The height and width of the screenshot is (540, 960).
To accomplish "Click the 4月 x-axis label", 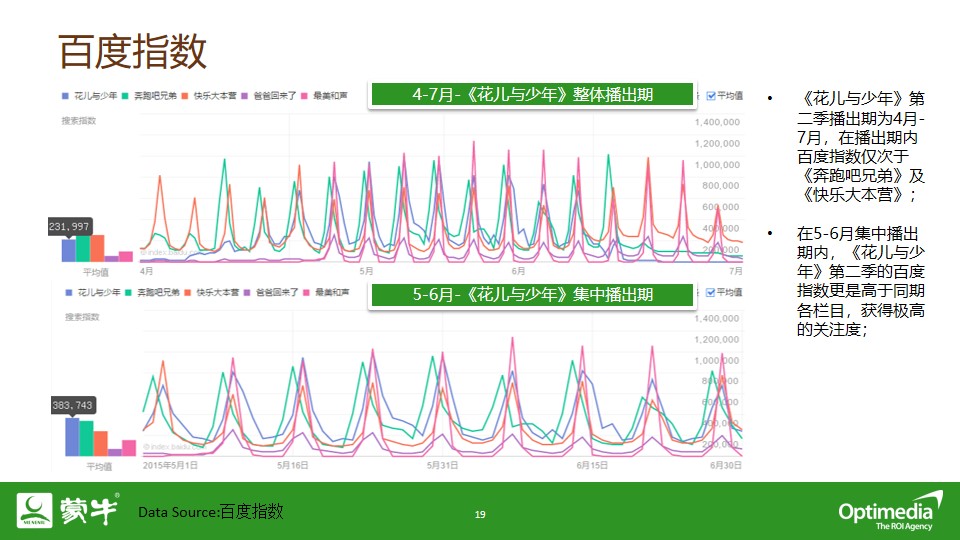I will [146, 271].
